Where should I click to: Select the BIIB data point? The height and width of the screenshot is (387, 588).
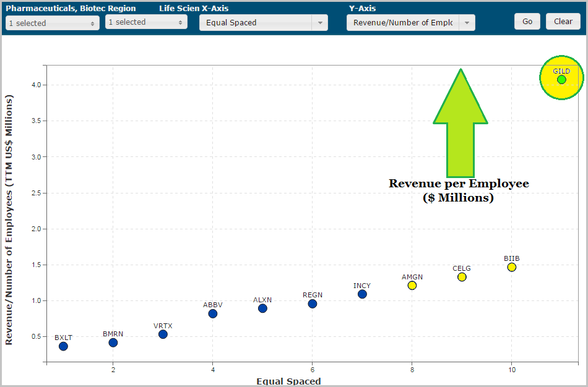[512, 267]
